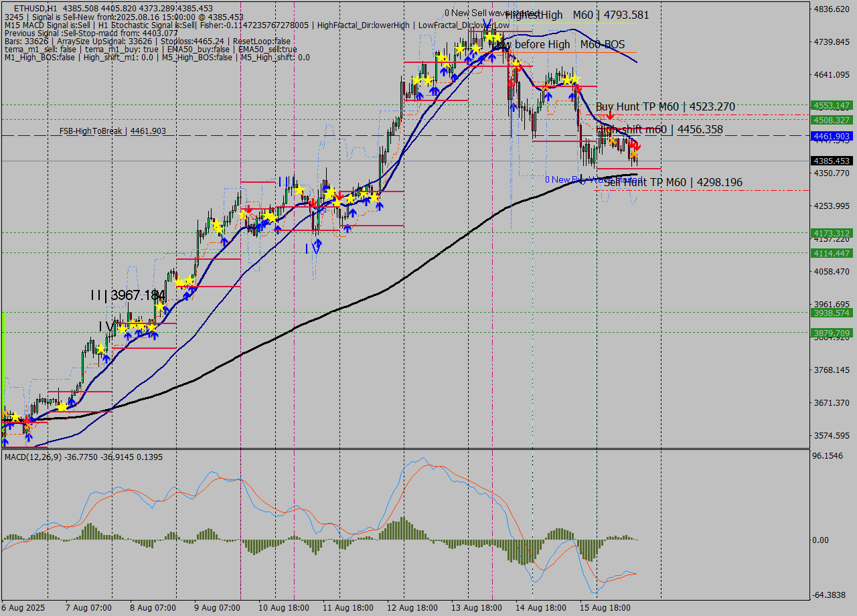Click the blue 4461.903 price tag on axis

[x=831, y=137]
